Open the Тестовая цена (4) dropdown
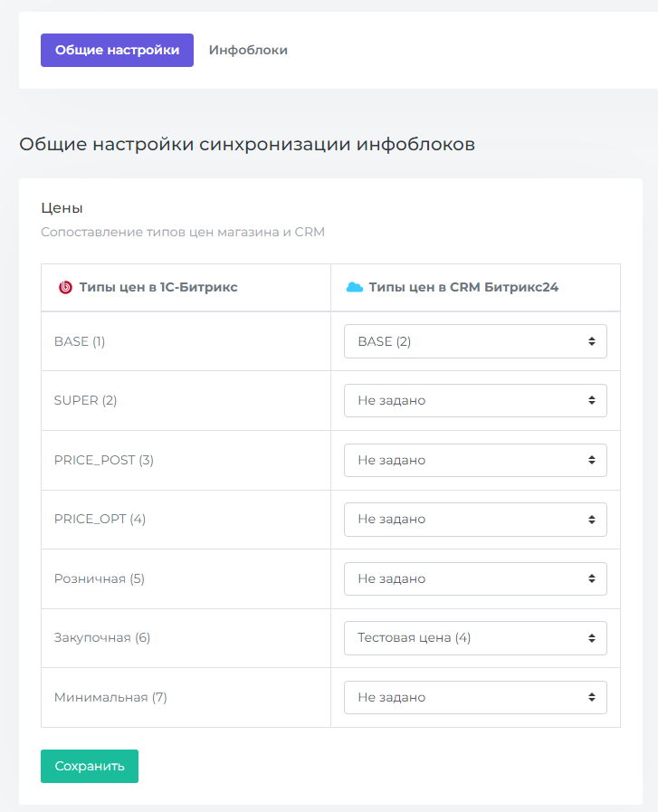The width and height of the screenshot is (658, 812). [475, 637]
